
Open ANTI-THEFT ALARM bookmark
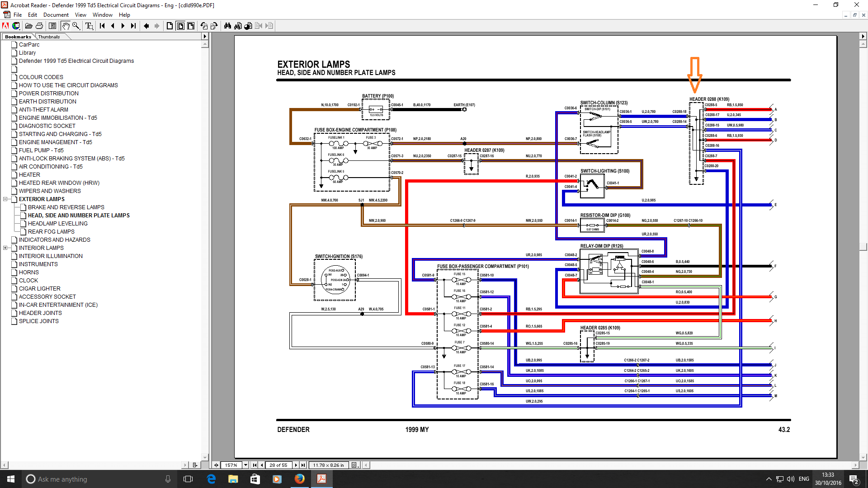(x=43, y=110)
